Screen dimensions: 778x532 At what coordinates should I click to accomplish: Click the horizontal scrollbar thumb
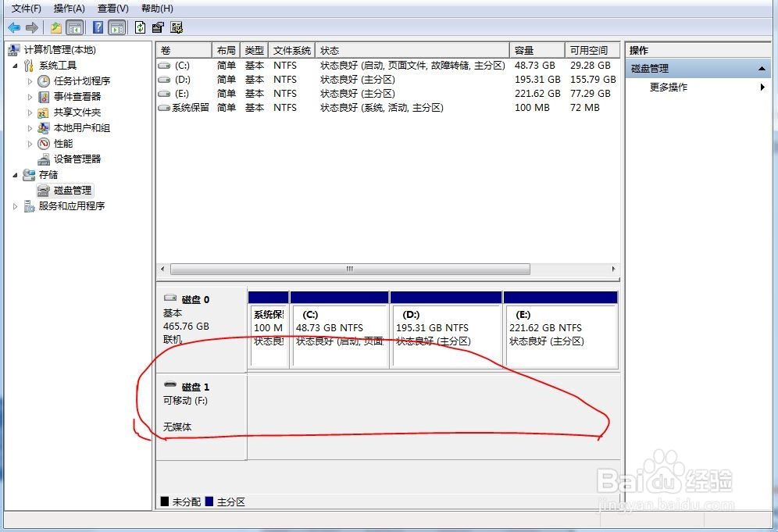coord(350,269)
